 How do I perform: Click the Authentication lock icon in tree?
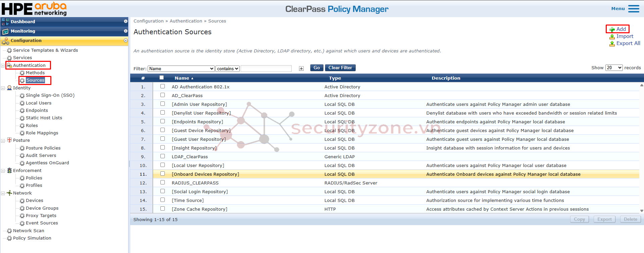(x=9, y=65)
